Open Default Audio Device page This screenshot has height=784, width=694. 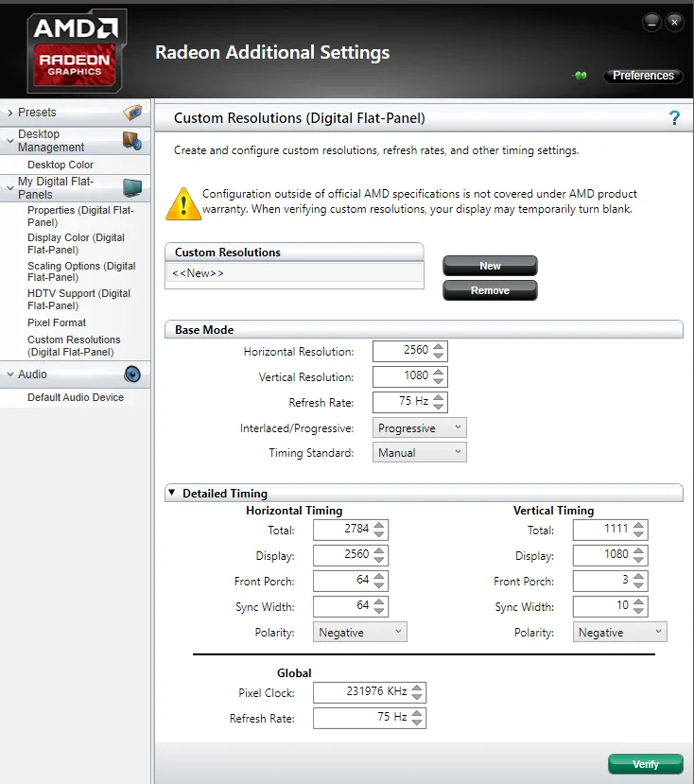pos(76,397)
